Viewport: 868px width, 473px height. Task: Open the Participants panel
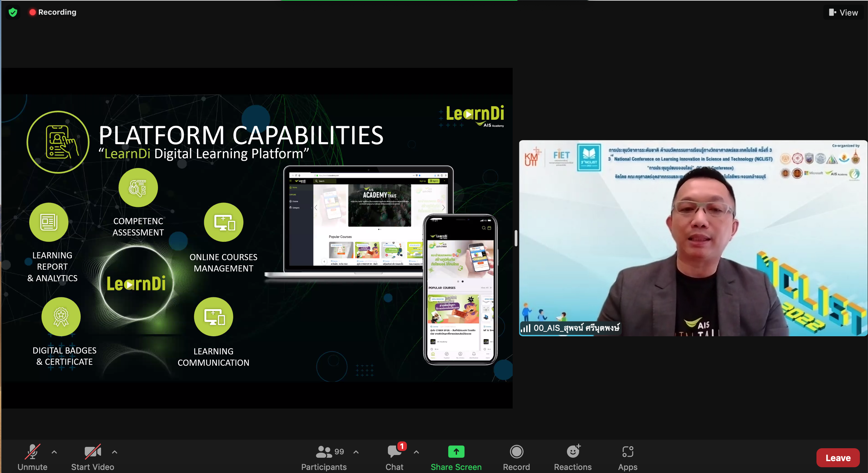tap(323, 457)
